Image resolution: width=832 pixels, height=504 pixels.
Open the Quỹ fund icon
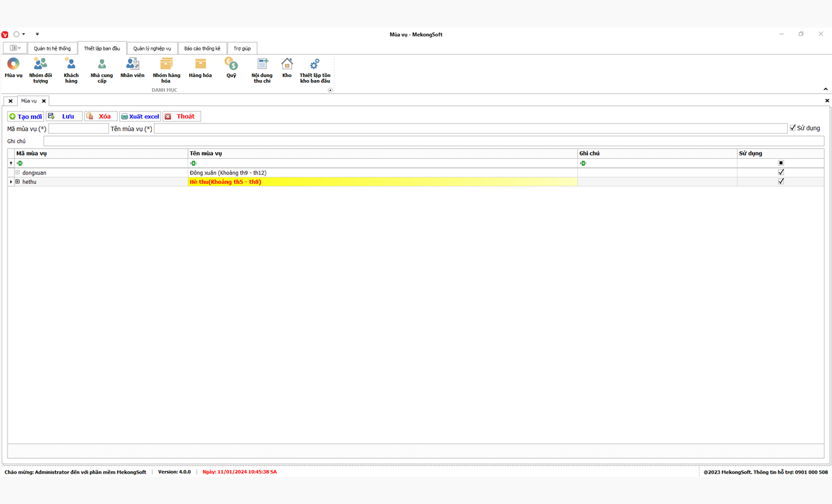coord(231,68)
